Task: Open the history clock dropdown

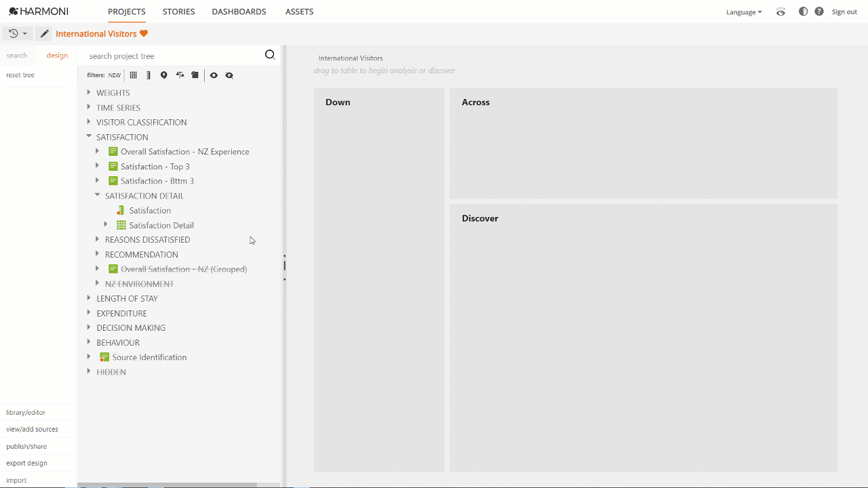Action: pyautogui.click(x=18, y=33)
